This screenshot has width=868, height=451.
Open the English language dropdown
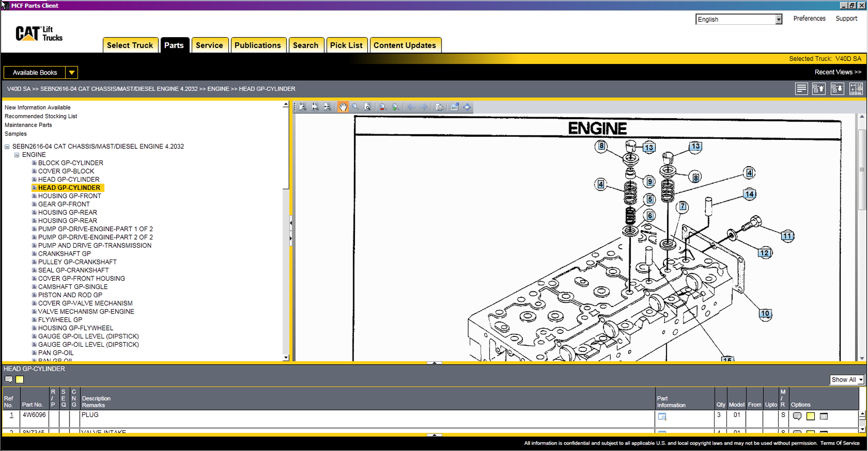pyautogui.click(x=778, y=19)
